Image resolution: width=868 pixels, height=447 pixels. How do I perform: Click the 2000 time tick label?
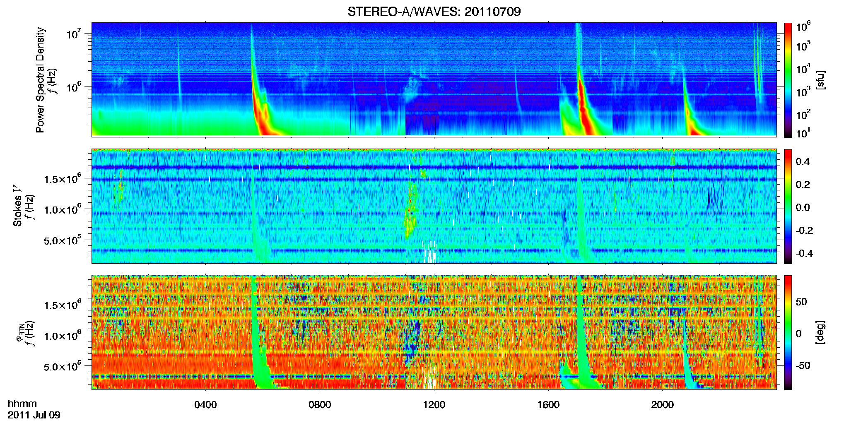662,405
